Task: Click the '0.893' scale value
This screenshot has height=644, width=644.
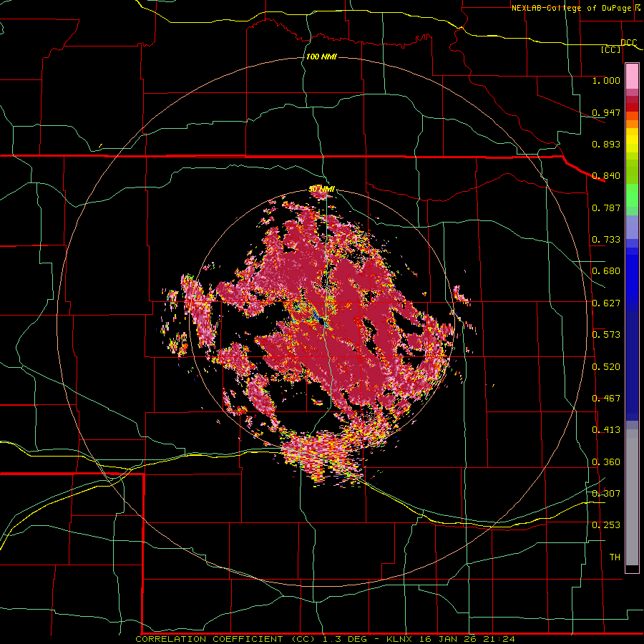Action: pos(606,144)
